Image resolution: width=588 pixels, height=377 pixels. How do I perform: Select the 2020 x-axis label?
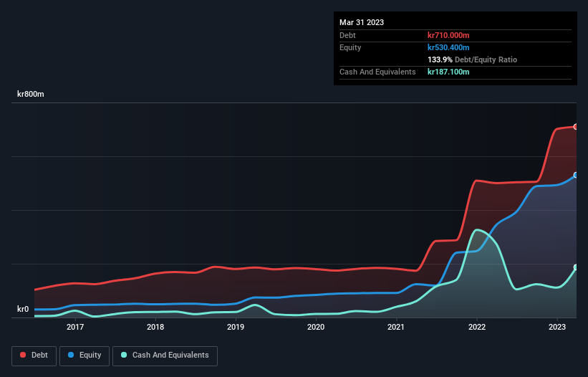(x=316, y=327)
